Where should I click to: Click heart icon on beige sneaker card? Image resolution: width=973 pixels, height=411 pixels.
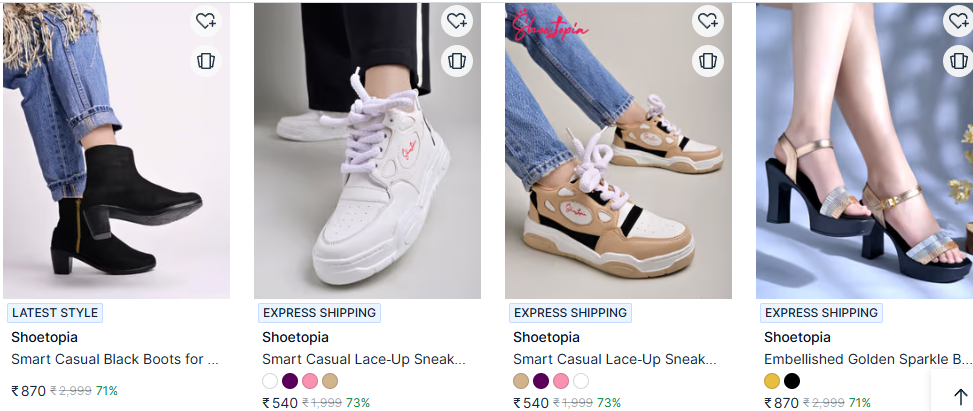click(707, 20)
